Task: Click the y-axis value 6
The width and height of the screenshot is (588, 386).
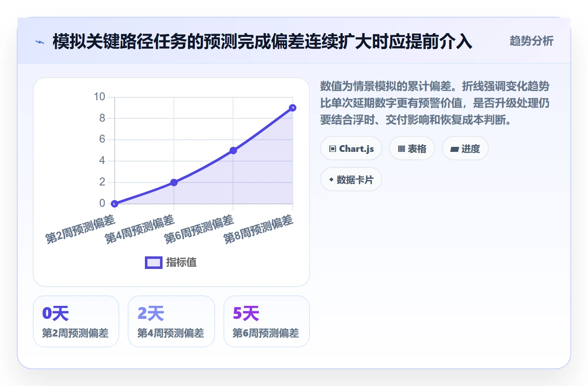Action: [x=102, y=139]
